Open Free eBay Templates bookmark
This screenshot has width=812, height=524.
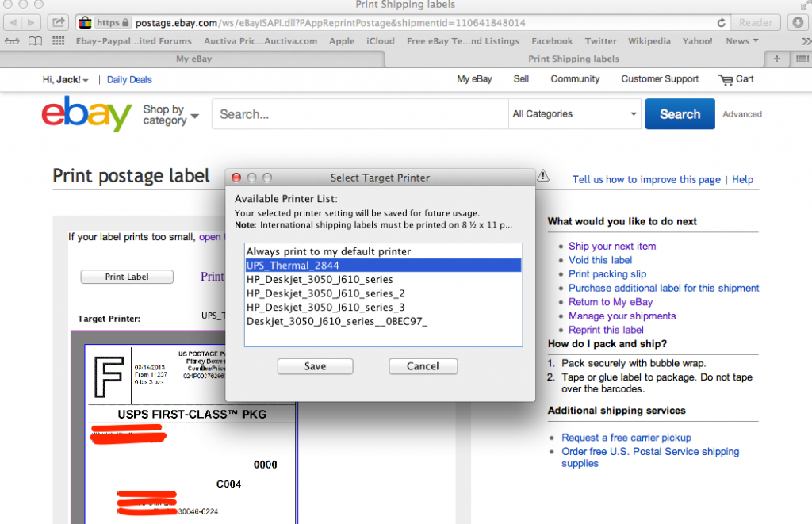pyautogui.click(x=463, y=41)
